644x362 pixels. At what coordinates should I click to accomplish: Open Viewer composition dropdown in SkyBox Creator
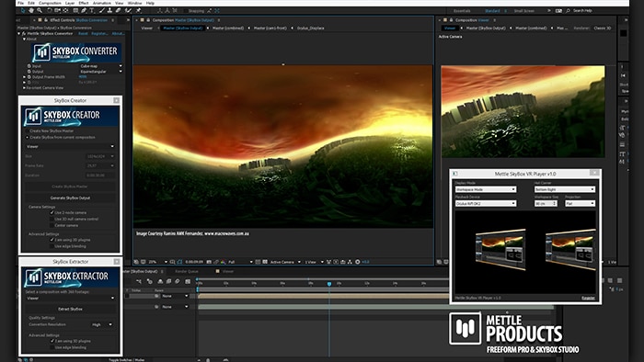70,146
